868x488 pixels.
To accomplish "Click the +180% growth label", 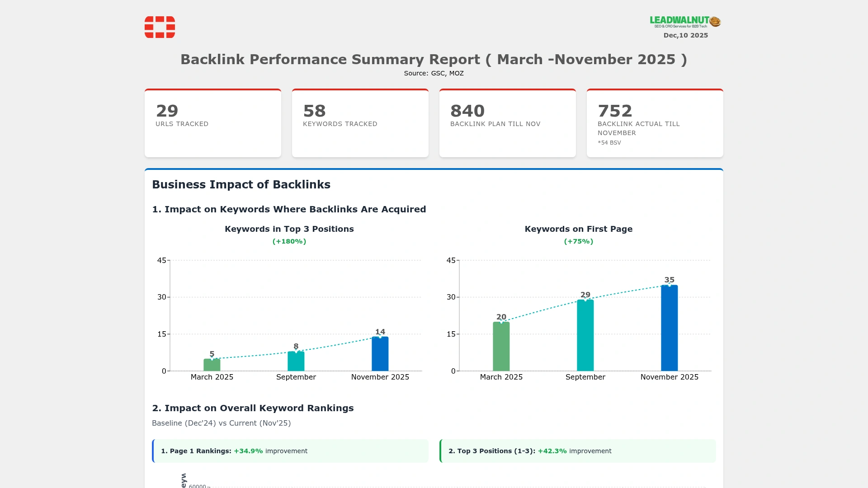I will 289,241.
